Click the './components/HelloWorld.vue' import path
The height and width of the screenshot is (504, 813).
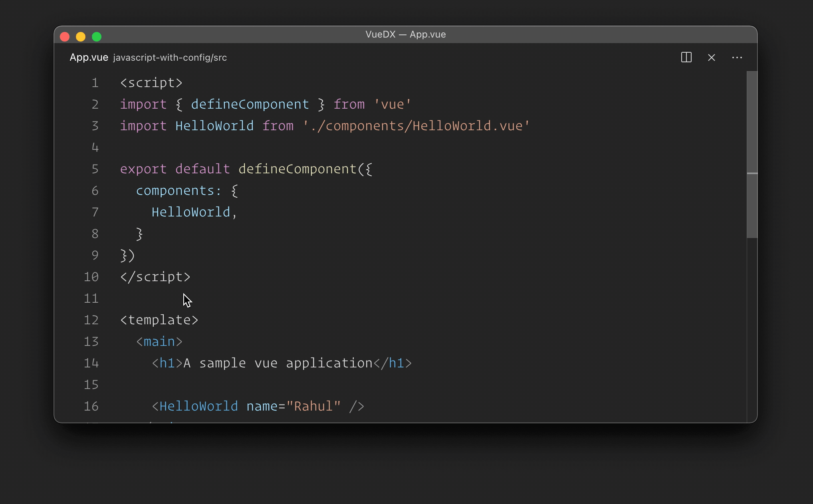click(x=416, y=126)
